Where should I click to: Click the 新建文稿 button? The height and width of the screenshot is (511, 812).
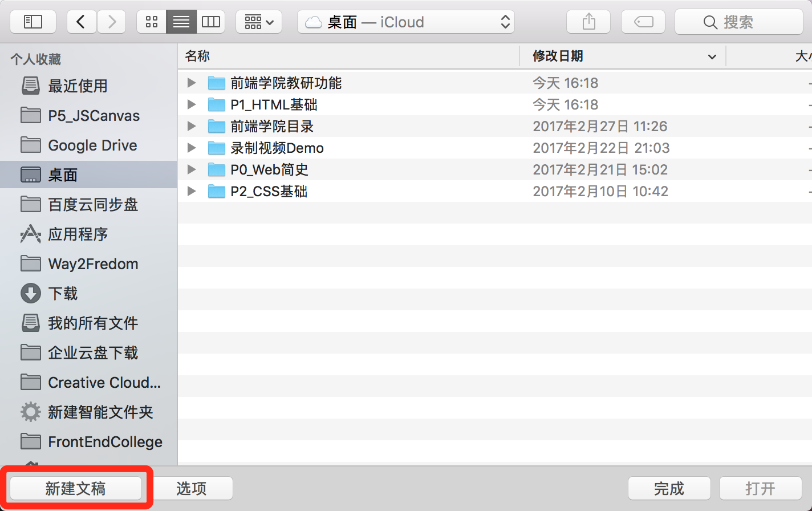(x=76, y=489)
